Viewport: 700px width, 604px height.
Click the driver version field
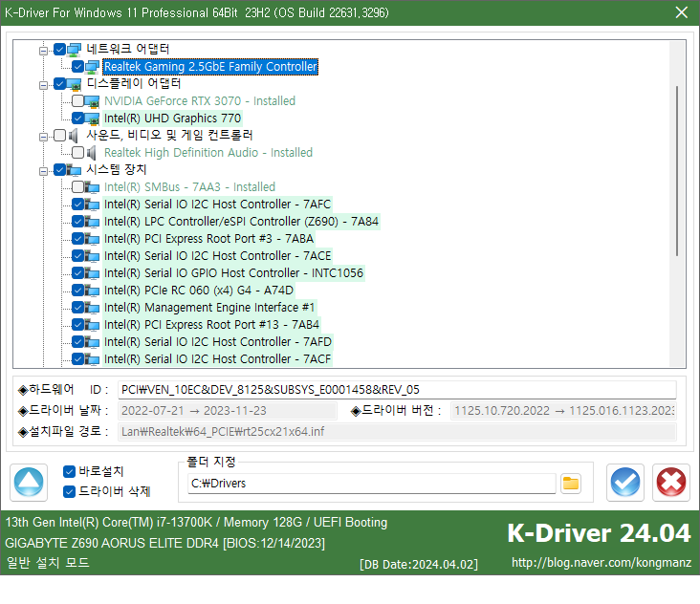563,411
